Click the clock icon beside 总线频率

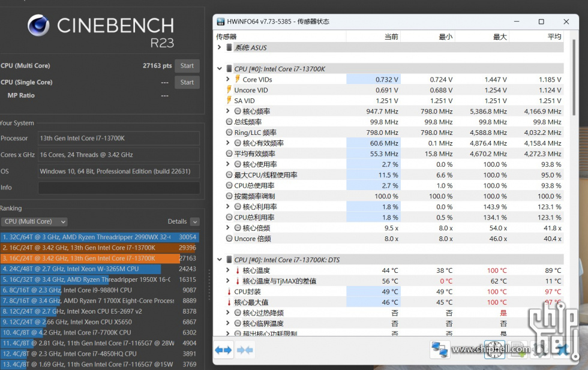point(229,122)
